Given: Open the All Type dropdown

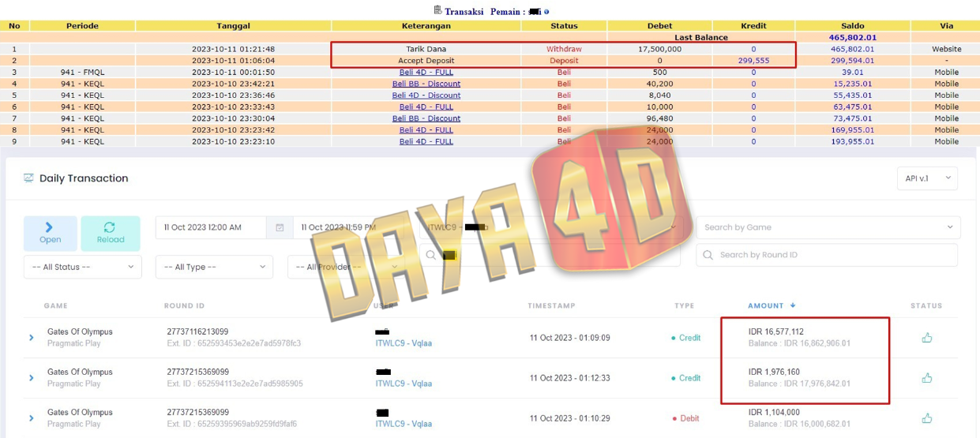Looking at the screenshot, I should coord(214,267).
